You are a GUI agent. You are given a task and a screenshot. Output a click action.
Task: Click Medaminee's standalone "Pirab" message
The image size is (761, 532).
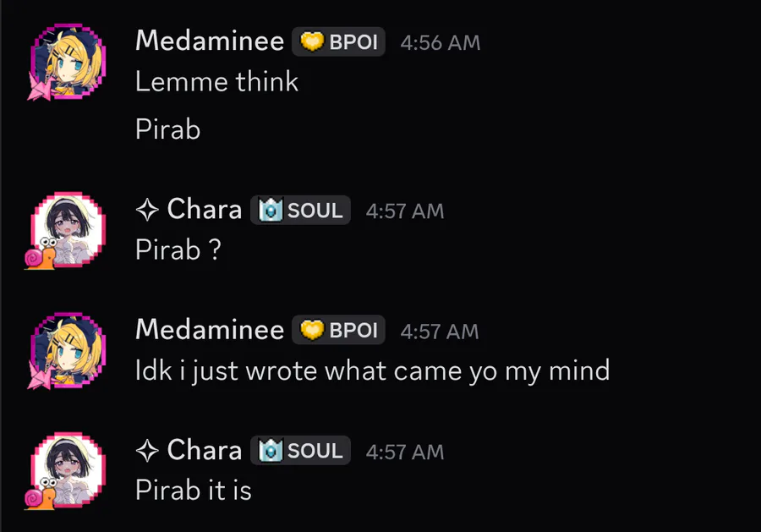(167, 129)
